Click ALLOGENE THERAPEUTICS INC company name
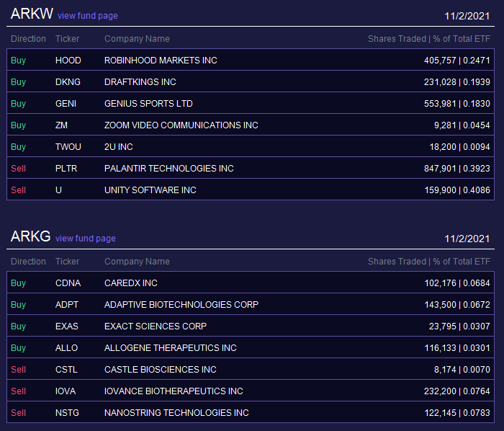 (x=171, y=348)
